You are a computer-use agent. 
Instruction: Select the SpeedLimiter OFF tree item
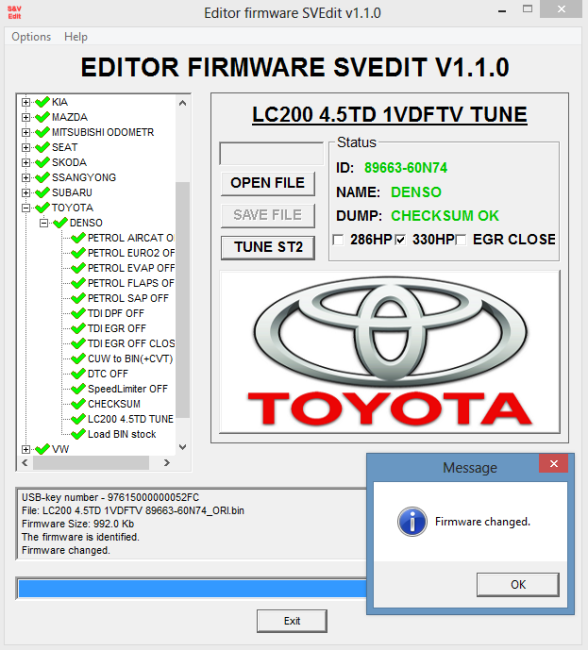pos(128,389)
